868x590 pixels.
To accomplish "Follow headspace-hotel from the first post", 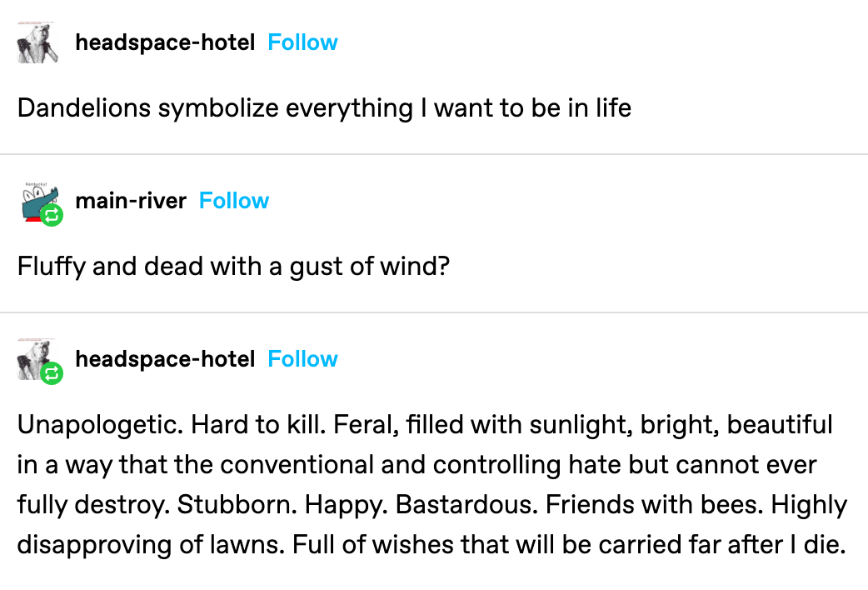I will [x=302, y=42].
